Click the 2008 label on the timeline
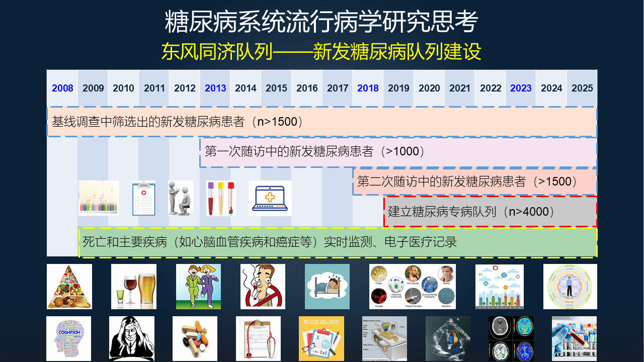 (62, 88)
